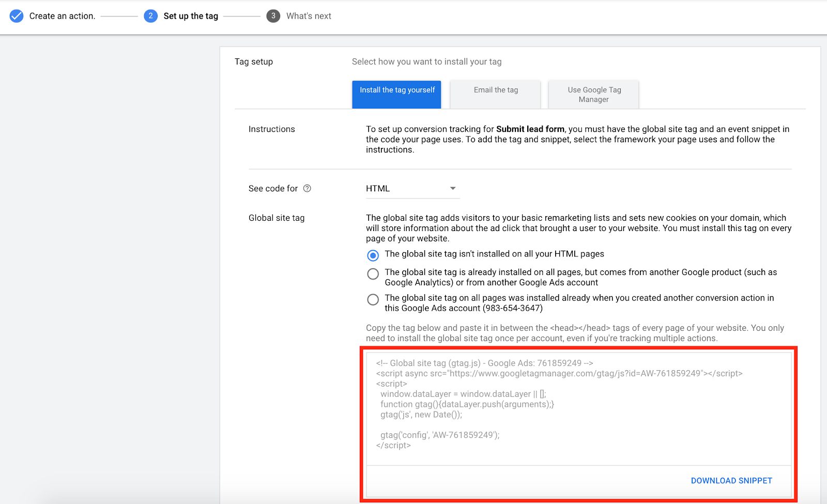Screen dimensions: 827x504
Task: Click the Download Snippet link
Action: [x=731, y=481]
